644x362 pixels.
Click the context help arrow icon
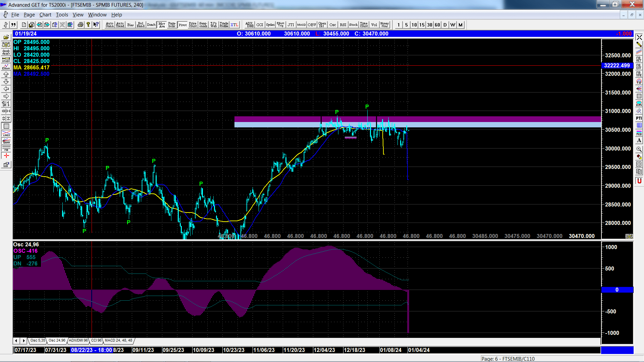(96, 25)
